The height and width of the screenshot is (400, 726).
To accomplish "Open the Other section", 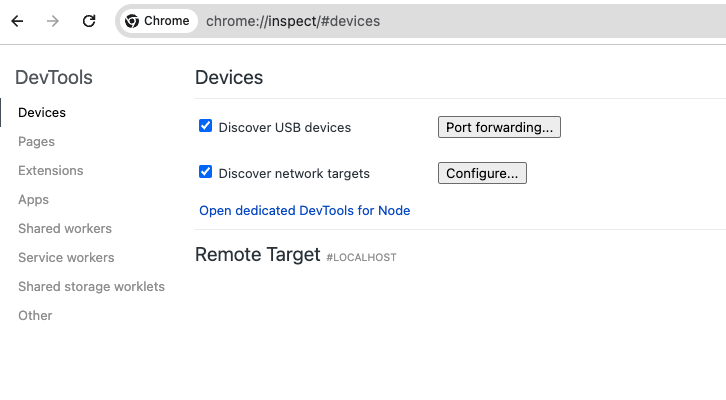I will (x=35, y=316).
